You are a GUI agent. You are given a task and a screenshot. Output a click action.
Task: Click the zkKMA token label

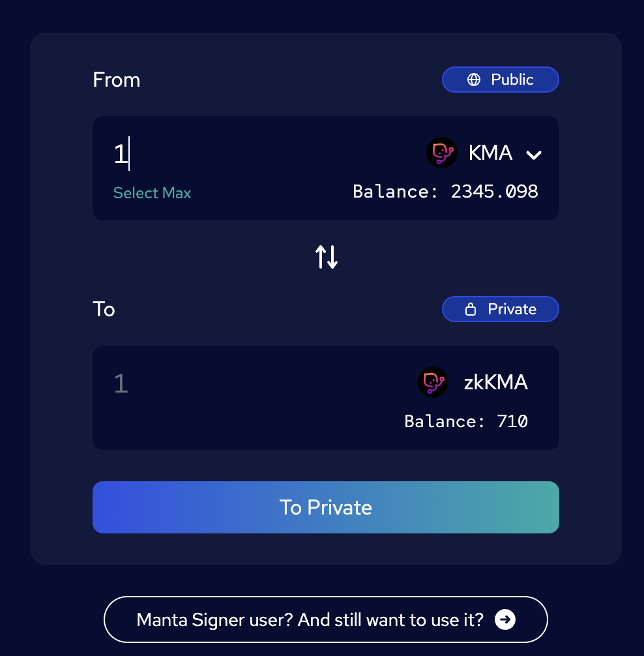496,382
